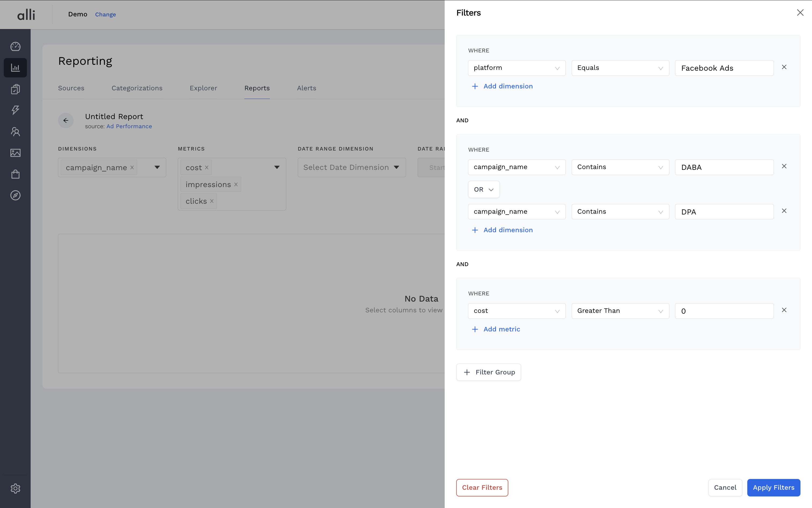Open the platform dimension dropdown
Image resolution: width=812 pixels, height=508 pixels.
pos(517,68)
